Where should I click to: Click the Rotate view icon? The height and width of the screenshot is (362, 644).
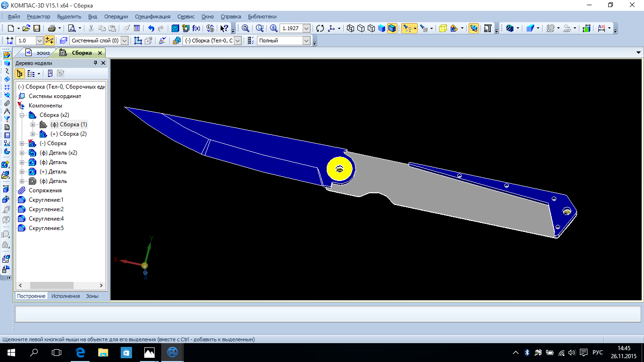click(x=320, y=28)
